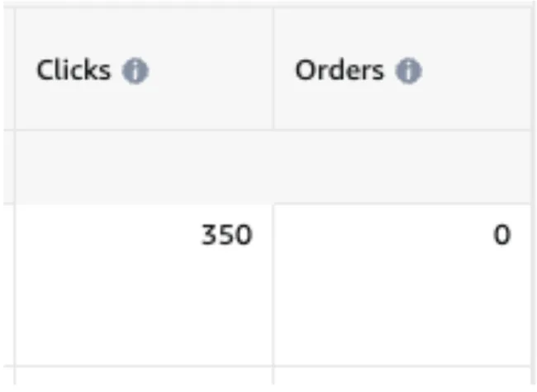Click the right border of the Orders header
537x392 pixels.
click(x=531, y=68)
